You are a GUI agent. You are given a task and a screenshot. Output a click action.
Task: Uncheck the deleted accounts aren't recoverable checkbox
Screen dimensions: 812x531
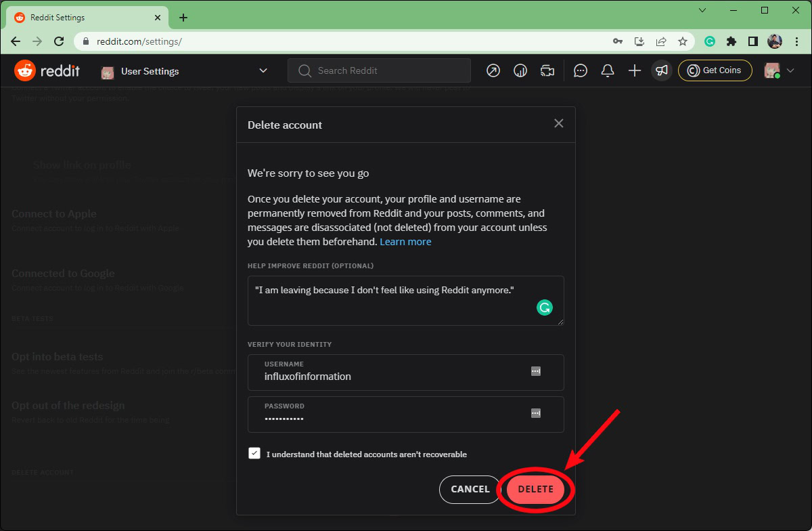coord(254,454)
